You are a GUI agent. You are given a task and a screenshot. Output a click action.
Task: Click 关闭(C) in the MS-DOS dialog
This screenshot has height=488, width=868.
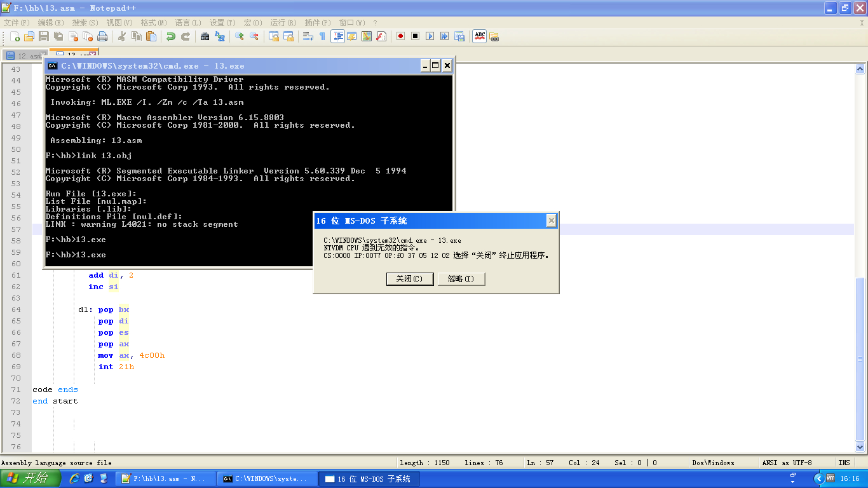(x=410, y=279)
